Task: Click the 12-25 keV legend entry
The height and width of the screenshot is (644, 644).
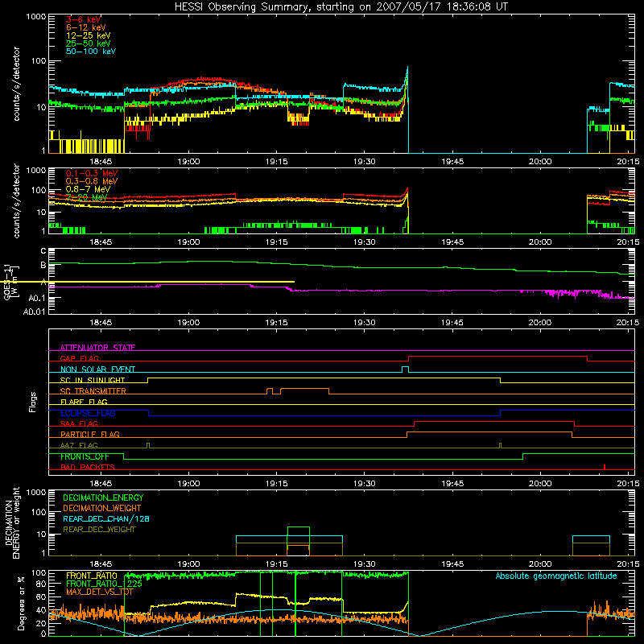Action: (x=89, y=35)
